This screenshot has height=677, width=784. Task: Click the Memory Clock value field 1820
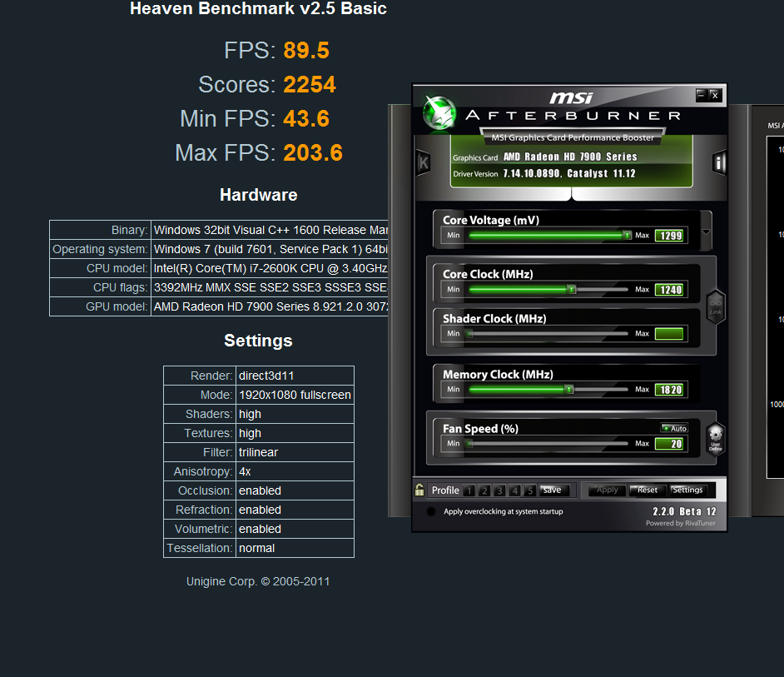coord(669,390)
